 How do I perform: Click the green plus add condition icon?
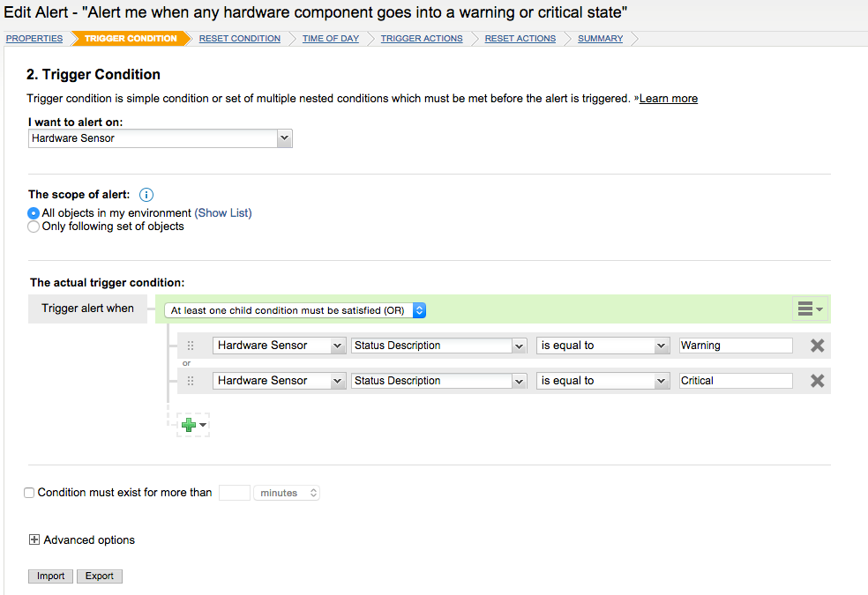tap(189, 425)
